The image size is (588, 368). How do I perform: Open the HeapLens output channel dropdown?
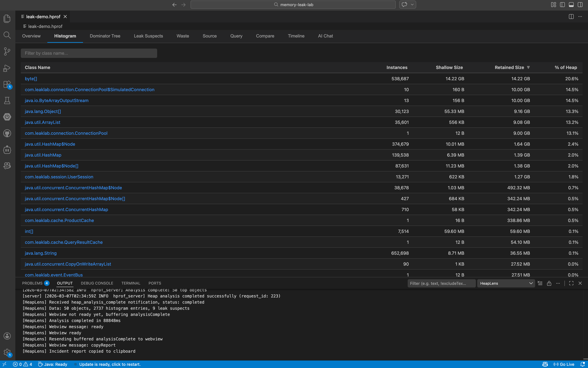click(506, 283)
